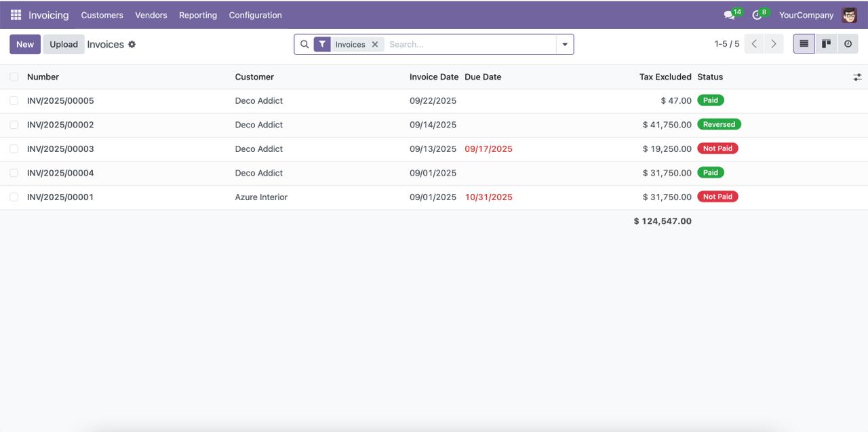Sort by Customer column header

tap(254, 77)
